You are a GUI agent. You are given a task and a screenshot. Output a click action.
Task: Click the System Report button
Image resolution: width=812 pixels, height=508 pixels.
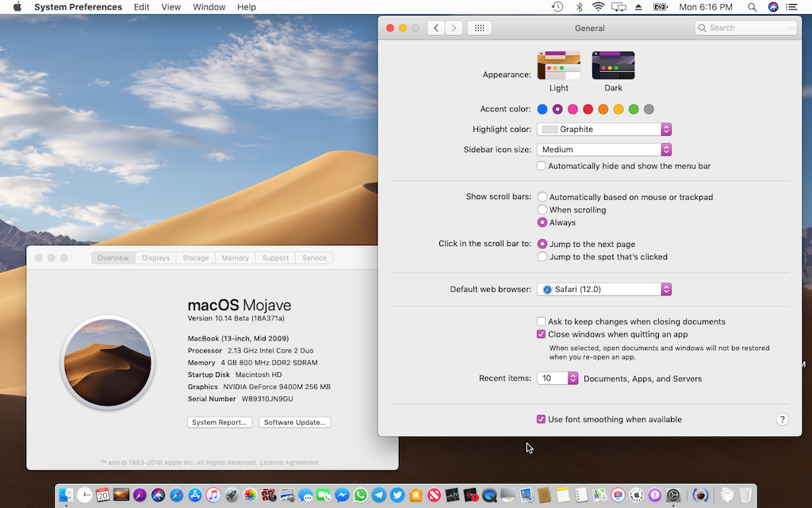[x=220, y=422]
